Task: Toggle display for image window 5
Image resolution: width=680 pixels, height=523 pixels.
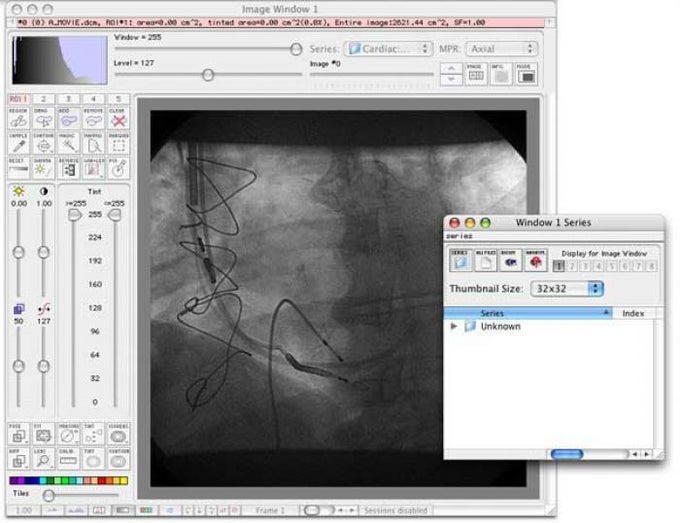Action: pos(611,266)
